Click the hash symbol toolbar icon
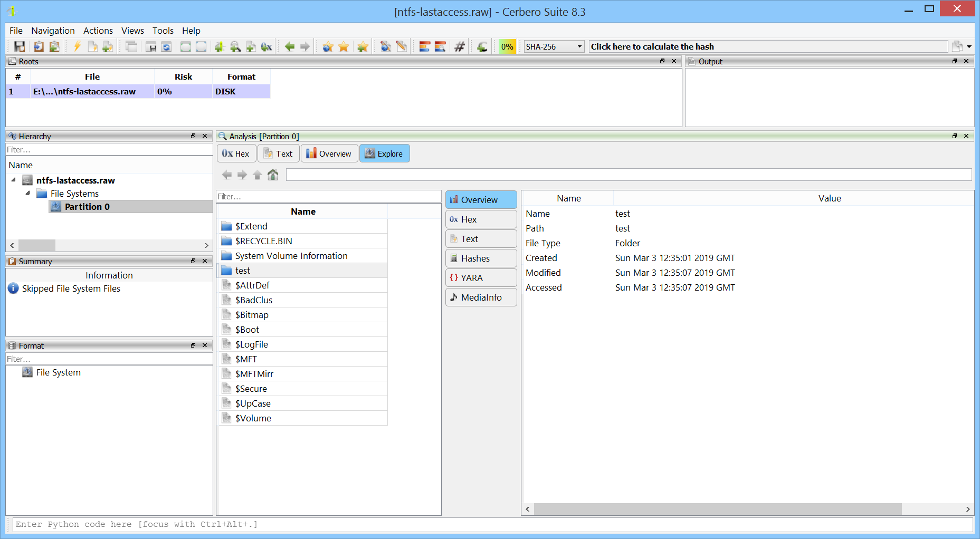980x539 pixels. 460,46
